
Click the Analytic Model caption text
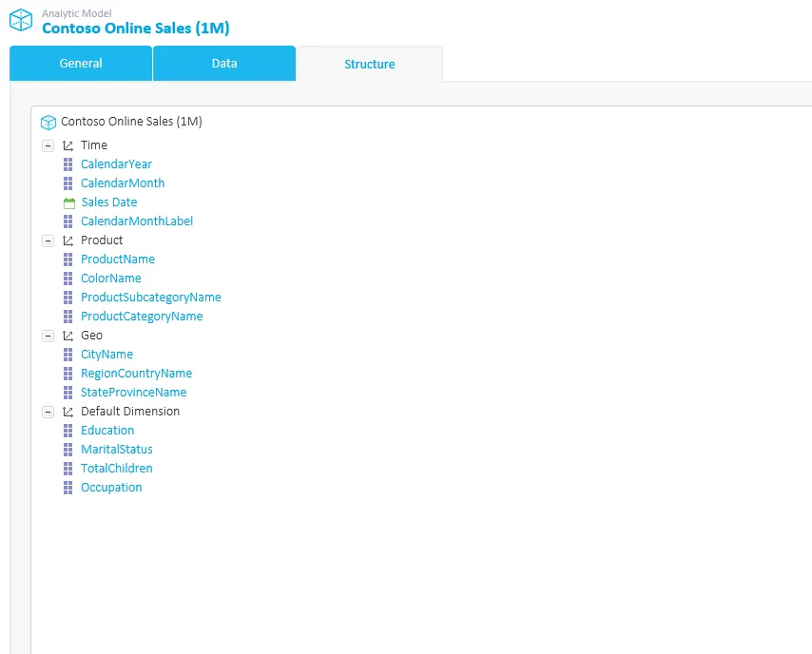[77, 13]
